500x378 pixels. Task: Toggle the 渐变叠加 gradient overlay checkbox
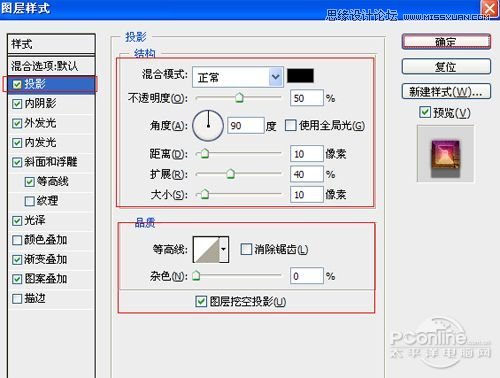(x=17, y=259)
